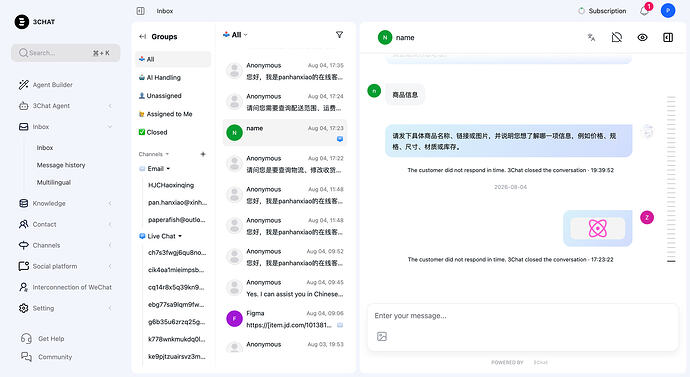Image resolution: width=690 pixels, height=377 pixels.
Task: Click the 3CHAT logo icon
Action: tap(22, 22)
